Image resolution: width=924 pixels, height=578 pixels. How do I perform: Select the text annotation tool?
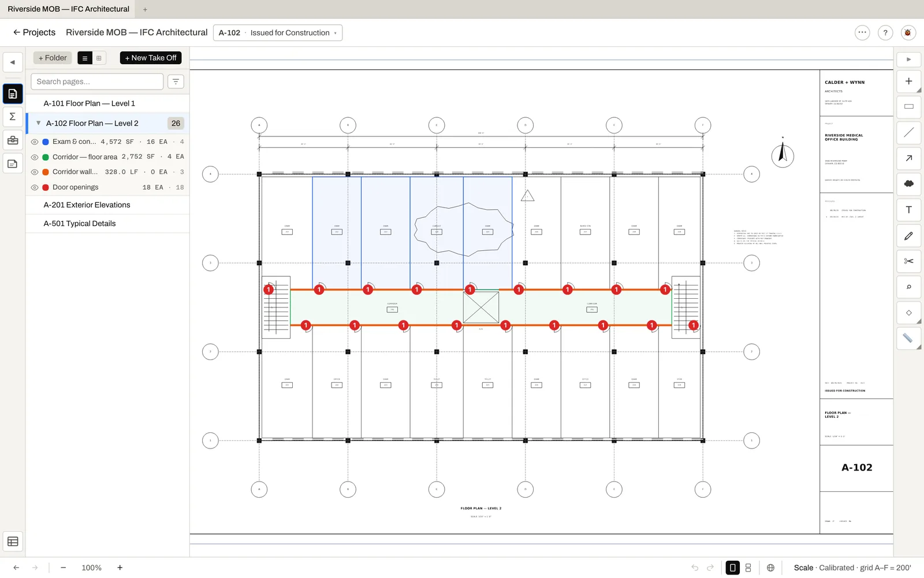click(908, 210)
